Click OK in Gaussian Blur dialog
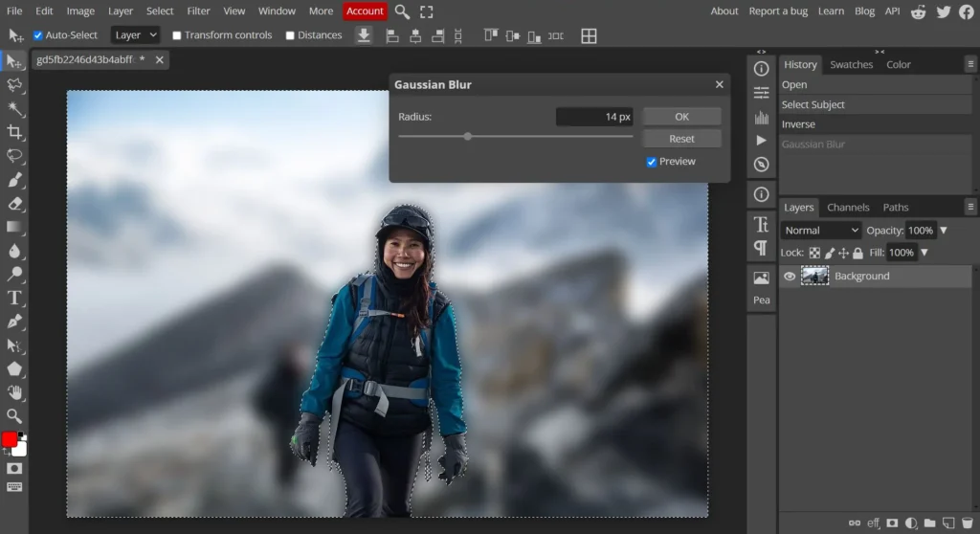The height and width of the screenshot is (534, 980). (x=681, y=117)
